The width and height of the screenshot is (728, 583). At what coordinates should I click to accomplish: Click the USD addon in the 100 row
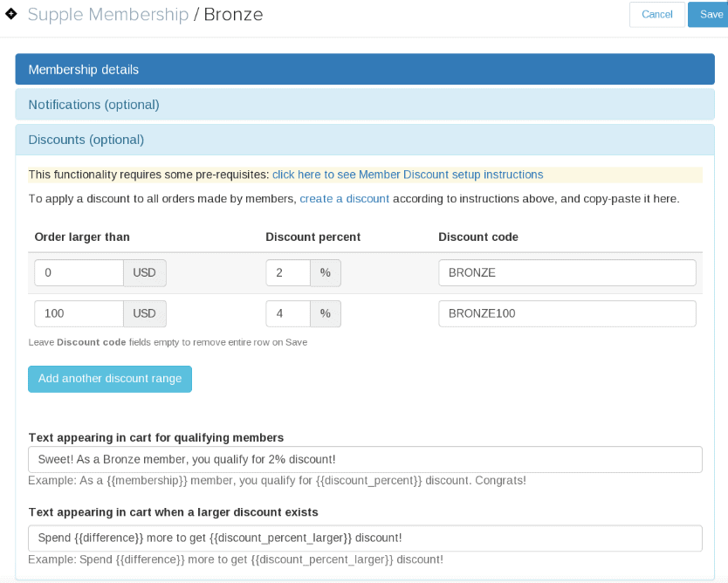[145, 314]
